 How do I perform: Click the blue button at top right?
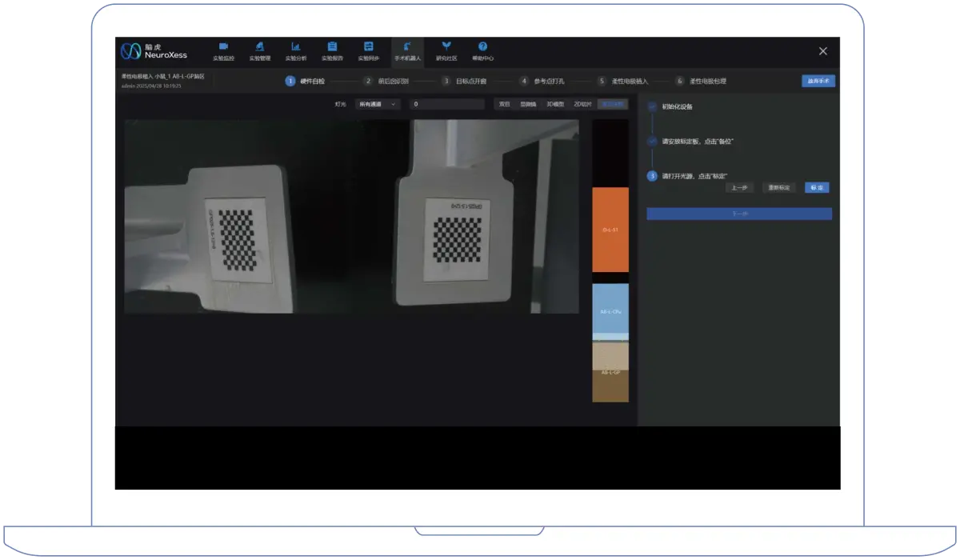click(x=818, y=81)
